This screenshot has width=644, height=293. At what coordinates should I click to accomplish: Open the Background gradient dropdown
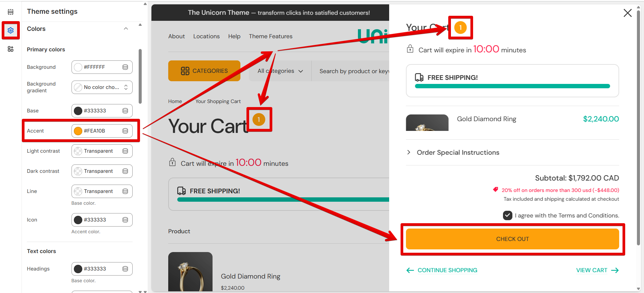pos(102,87)
